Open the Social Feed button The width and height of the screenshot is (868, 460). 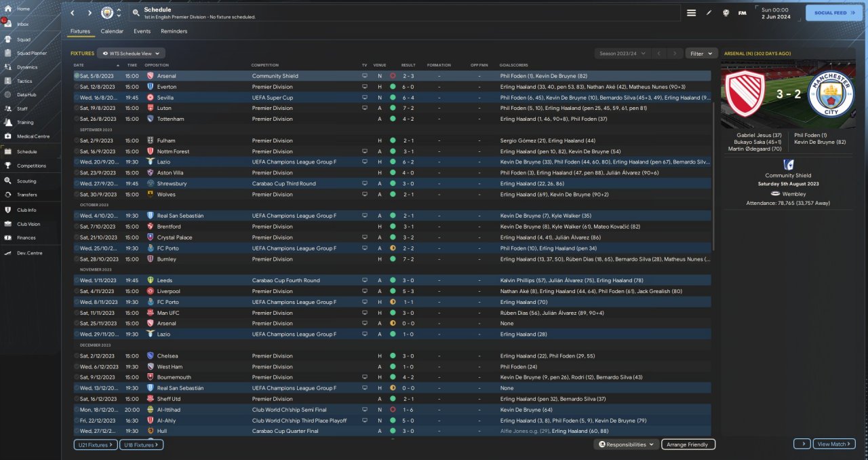[833, 13]
